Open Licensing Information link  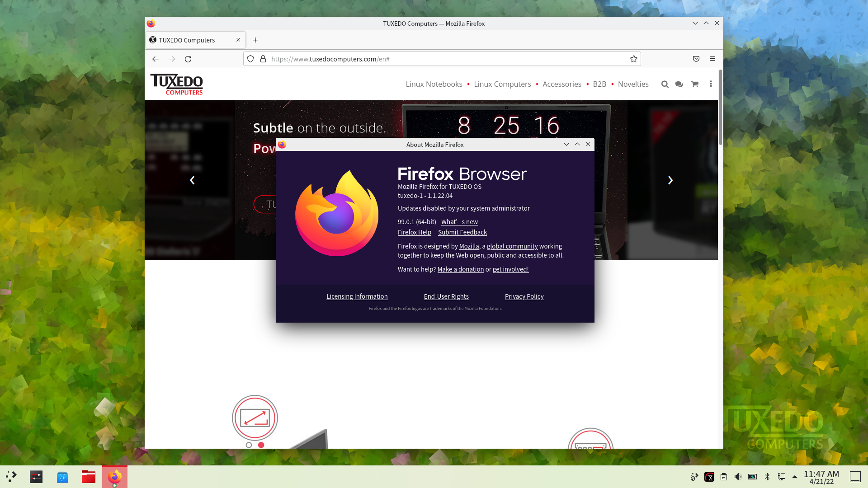(x=357, y=296)
